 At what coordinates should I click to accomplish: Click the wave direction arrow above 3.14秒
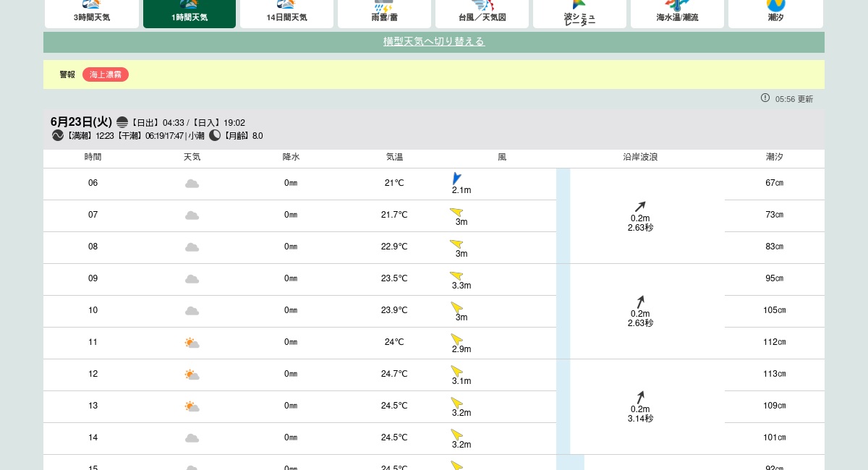[640, 397]
